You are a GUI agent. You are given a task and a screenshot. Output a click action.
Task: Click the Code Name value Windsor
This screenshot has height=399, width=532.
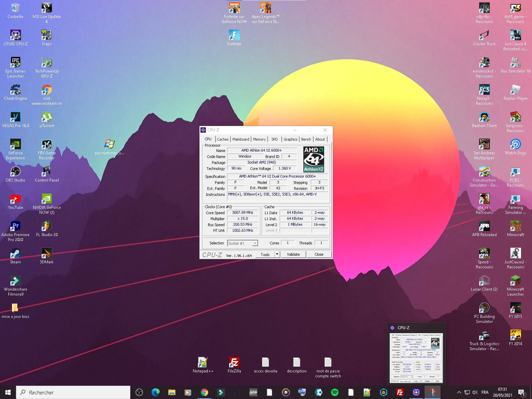pos(245,156)
